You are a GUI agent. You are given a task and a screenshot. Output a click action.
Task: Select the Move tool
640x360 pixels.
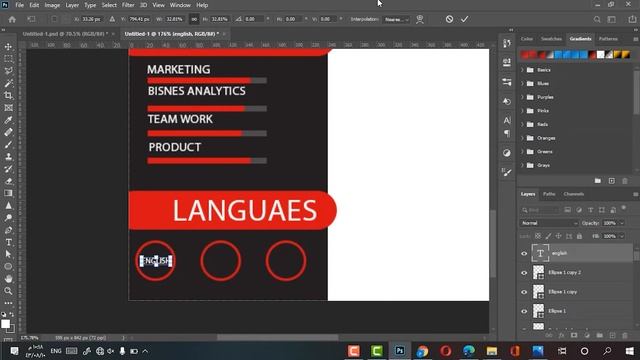pyautogui.click(x=8, y=47)
